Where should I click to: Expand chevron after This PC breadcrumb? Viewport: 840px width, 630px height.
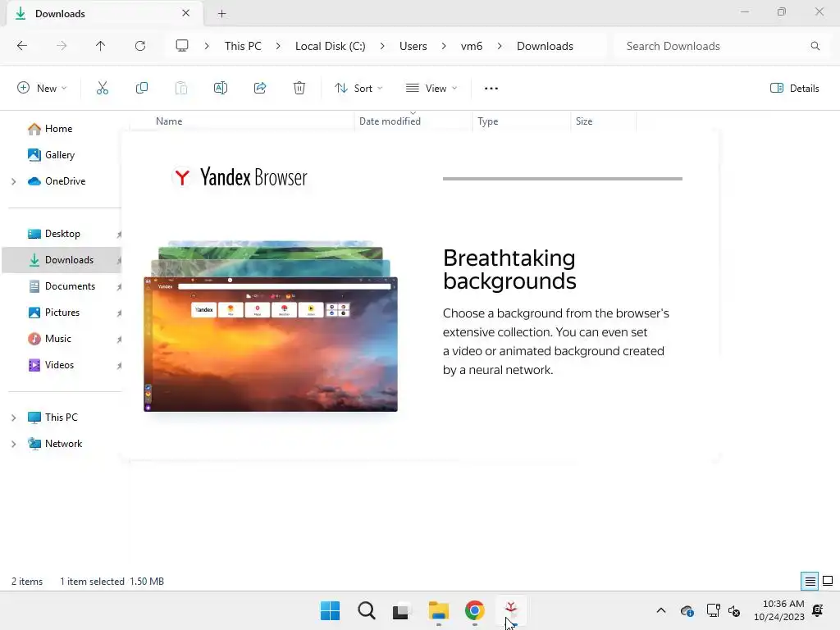click(278, 46)
